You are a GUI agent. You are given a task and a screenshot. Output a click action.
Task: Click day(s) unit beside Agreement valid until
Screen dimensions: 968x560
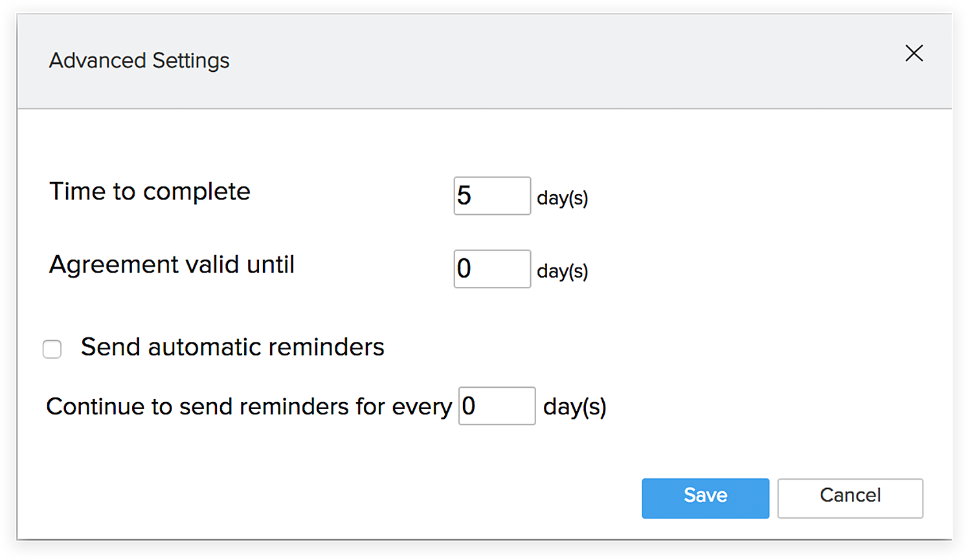(x=562, y=271)
